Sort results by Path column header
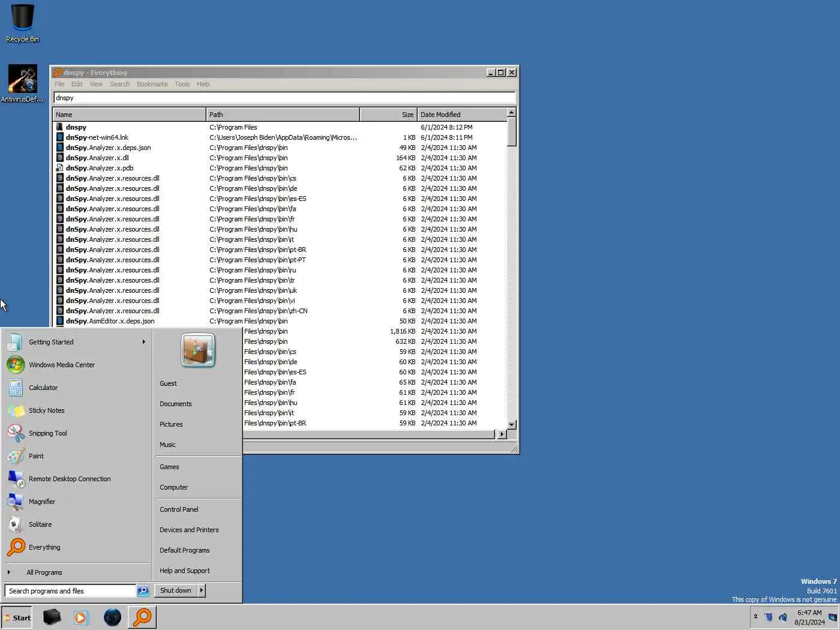840x630 pixels. [283, 115]
